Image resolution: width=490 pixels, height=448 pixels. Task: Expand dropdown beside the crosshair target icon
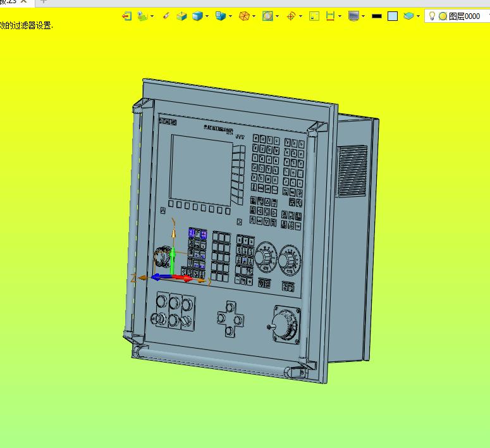(300, 16)
